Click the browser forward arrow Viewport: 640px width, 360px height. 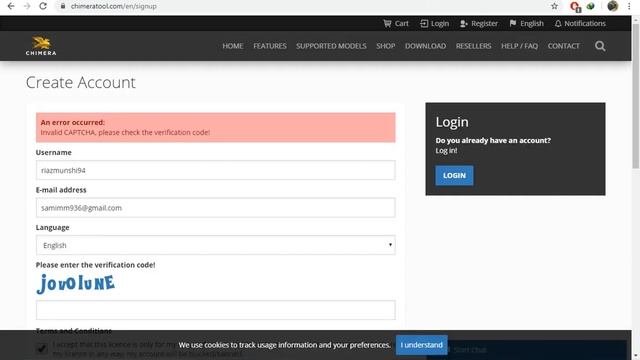(27, 6)
